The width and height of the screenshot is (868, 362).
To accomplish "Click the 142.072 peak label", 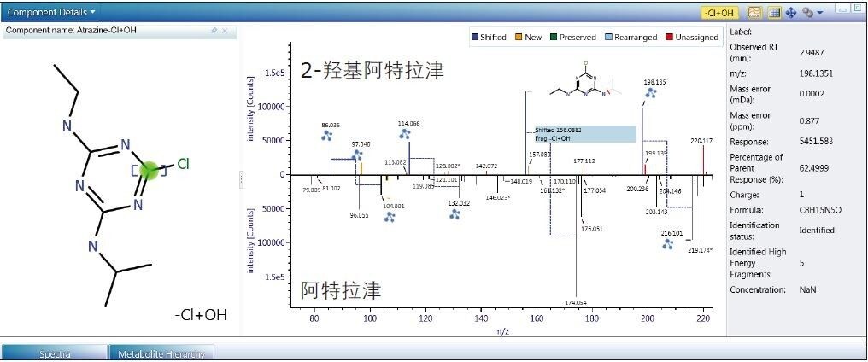I will [486, 166].
